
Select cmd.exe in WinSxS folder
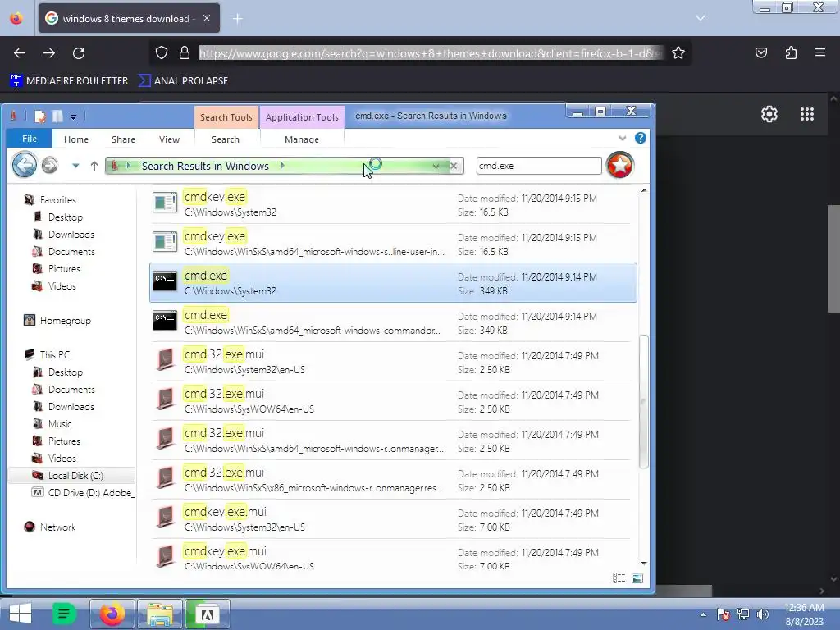click(393, 322)
